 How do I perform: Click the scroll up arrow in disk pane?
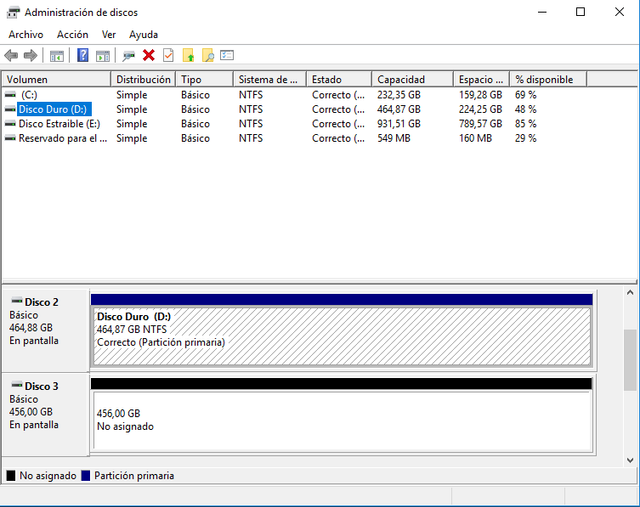coord(630,293)
